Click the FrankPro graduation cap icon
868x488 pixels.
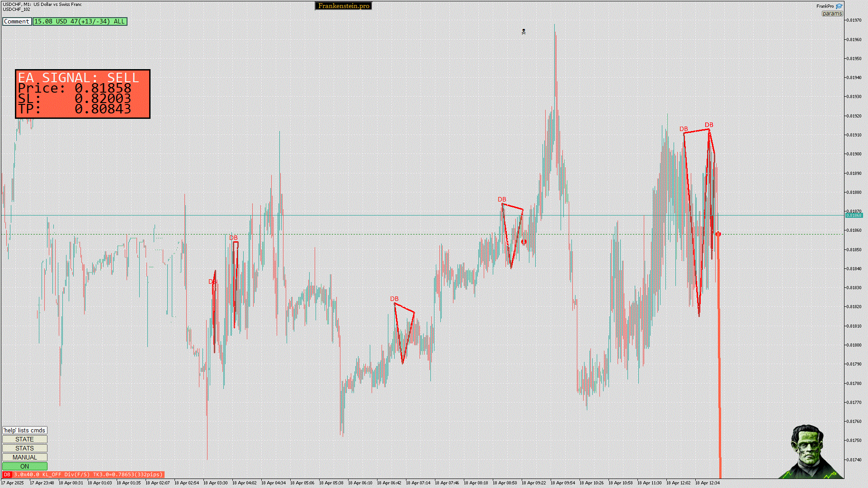pos(839,6)
